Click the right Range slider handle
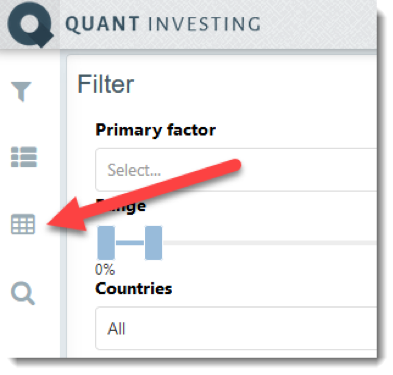The height and width of the screenshot is (375, 393). point(154,243)
